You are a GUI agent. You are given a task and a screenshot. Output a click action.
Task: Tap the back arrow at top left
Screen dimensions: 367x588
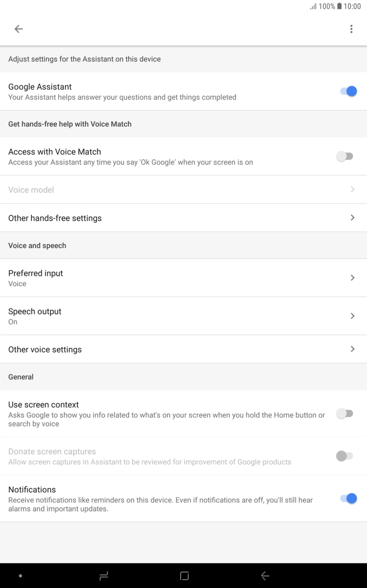click(18, 29)
